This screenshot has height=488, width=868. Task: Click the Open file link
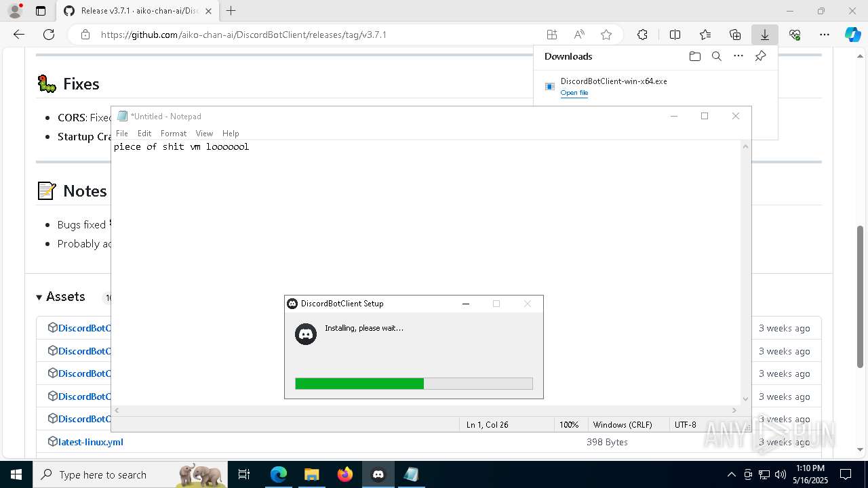pyautogui.click(x=574, y=93)
